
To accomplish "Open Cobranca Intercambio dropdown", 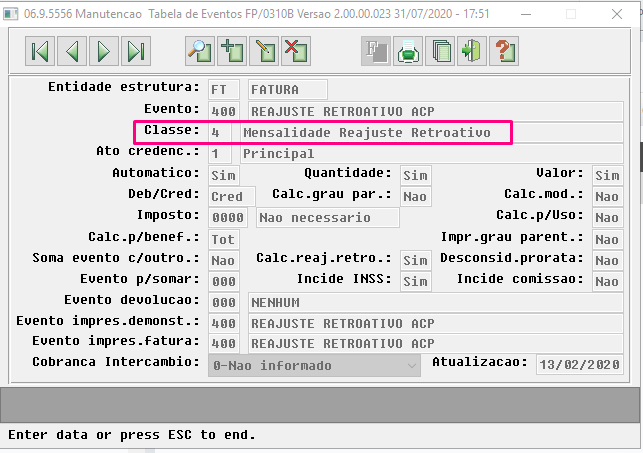I will click(x=314, y=365).
